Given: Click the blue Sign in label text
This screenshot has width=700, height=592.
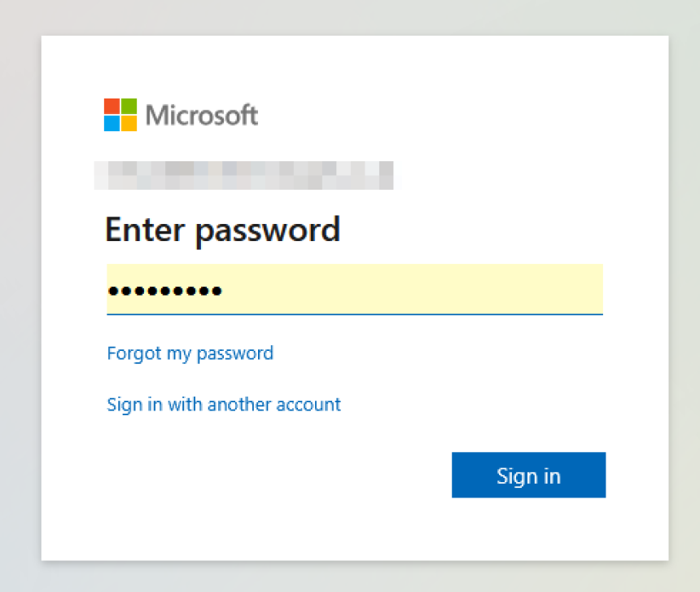Looking at the screenshot, I should pos(528,476).
